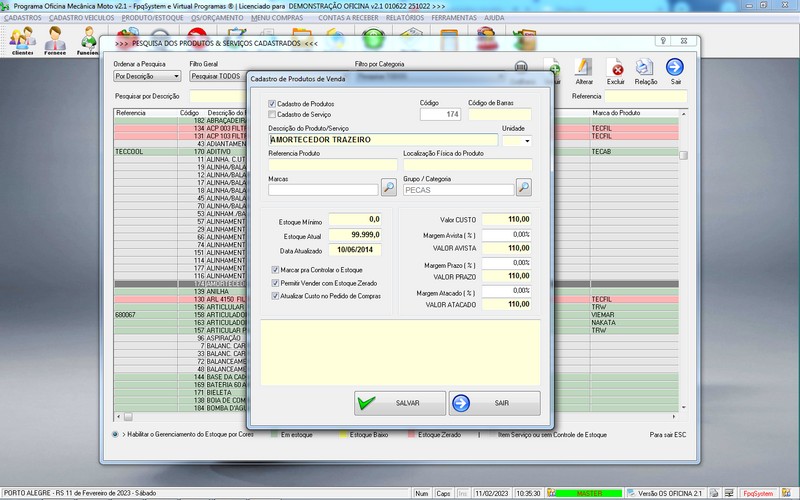The width and height of the screenshot is (800, 500).
Task: Click the icon at far right of status bar
Action: [x=786, y=493]
